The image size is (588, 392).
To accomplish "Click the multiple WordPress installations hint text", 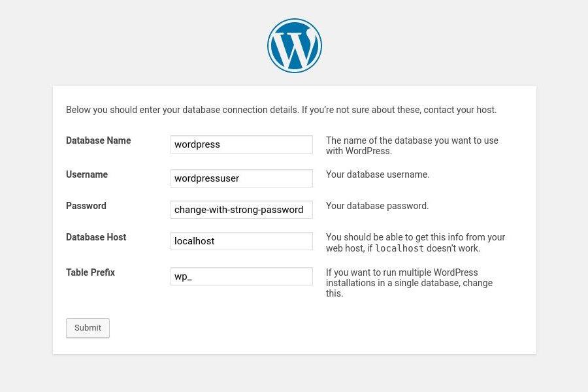I will click(409, 283).
